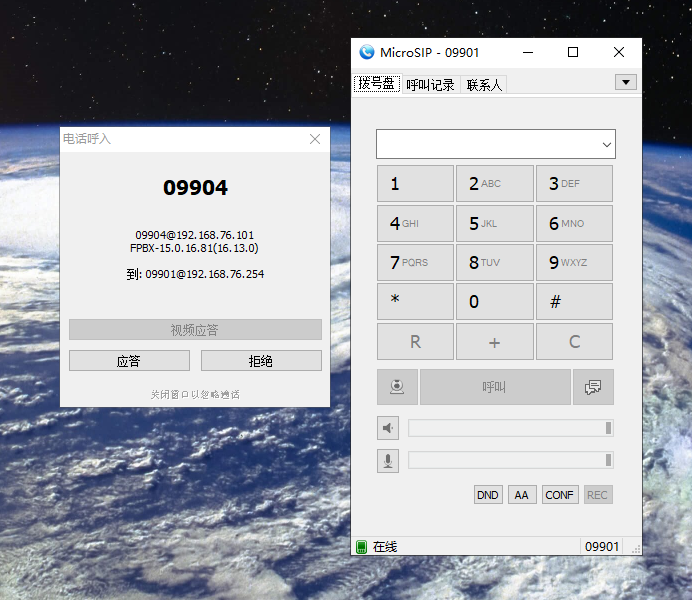
Task: Close the 电话呼入 incoming call dialog
Action: coord(315,139)
